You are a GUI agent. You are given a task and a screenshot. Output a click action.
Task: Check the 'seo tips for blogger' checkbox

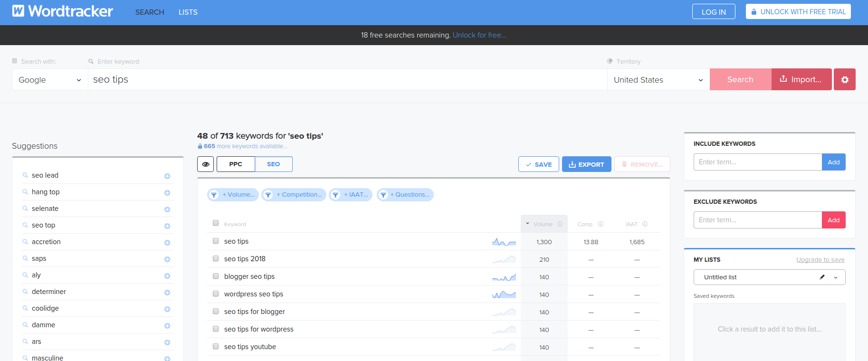point(216,312)
